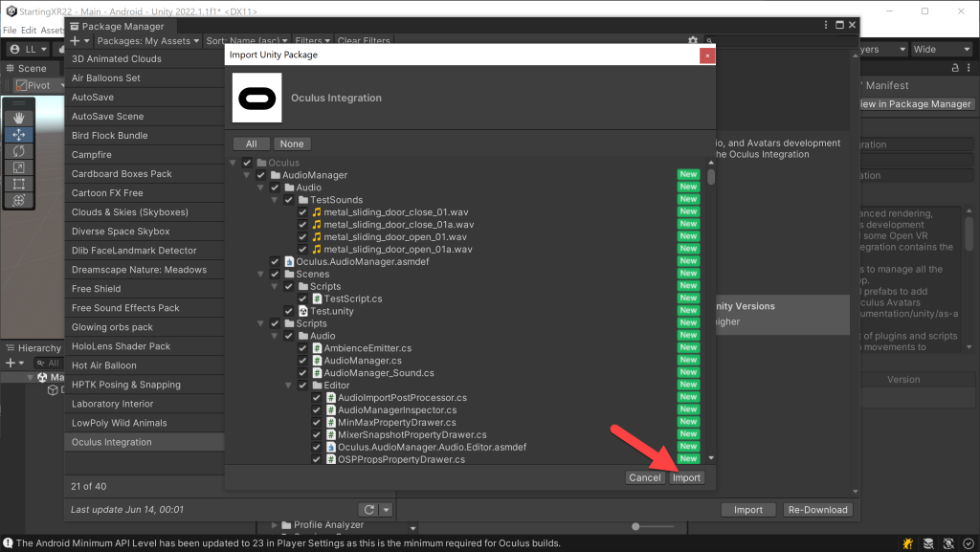The image size is (980, 552).
Task: Click the background activity checkmark icon
Action: (x=969, y=543)
